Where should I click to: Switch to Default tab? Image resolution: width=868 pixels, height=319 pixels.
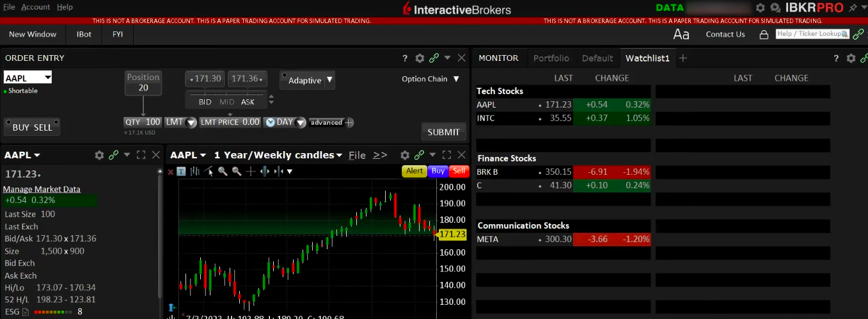597,58
